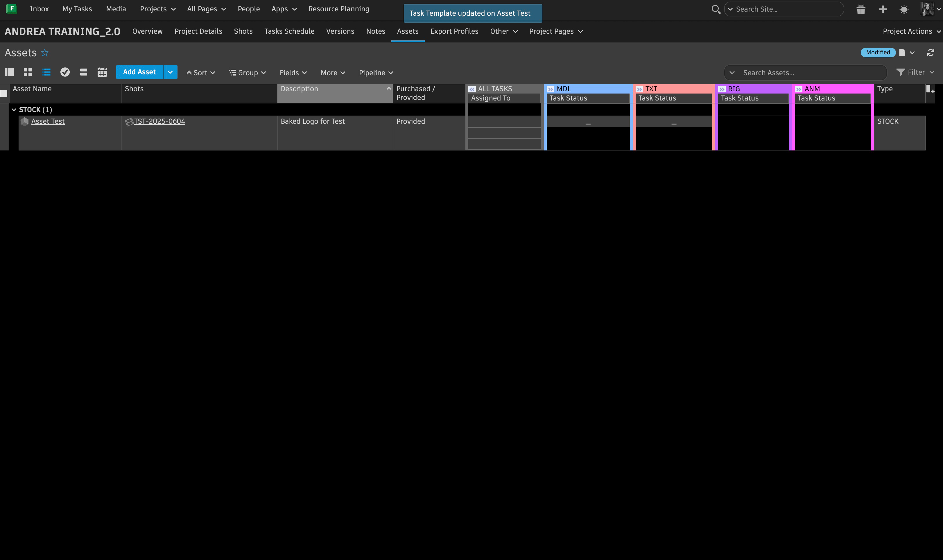Switch to list view mode
This screenshot has height=560, width=943.
[46, 72]
